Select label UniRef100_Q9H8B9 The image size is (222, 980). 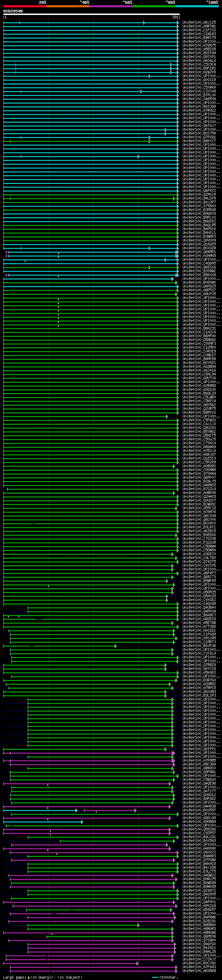pyautogui.click(x=199, y=822)
